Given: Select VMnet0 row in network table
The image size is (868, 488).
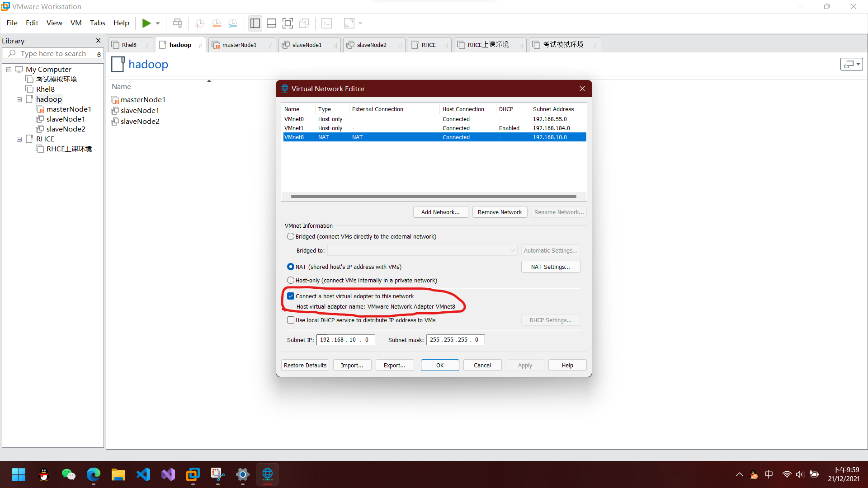Looking at the screenshot, I should pos(434,119).
